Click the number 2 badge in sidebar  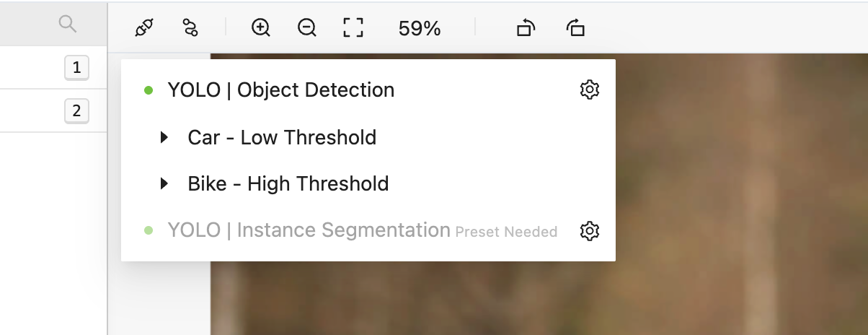tap(76, 111)
